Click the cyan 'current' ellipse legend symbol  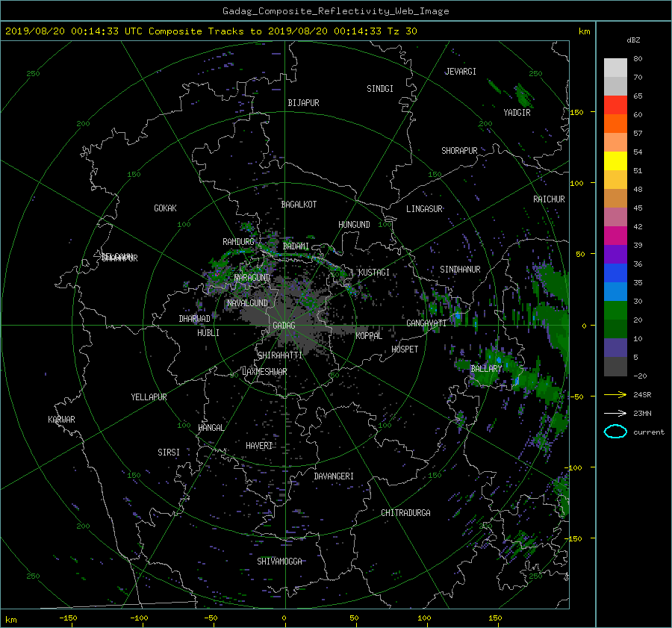pos(615,432)
